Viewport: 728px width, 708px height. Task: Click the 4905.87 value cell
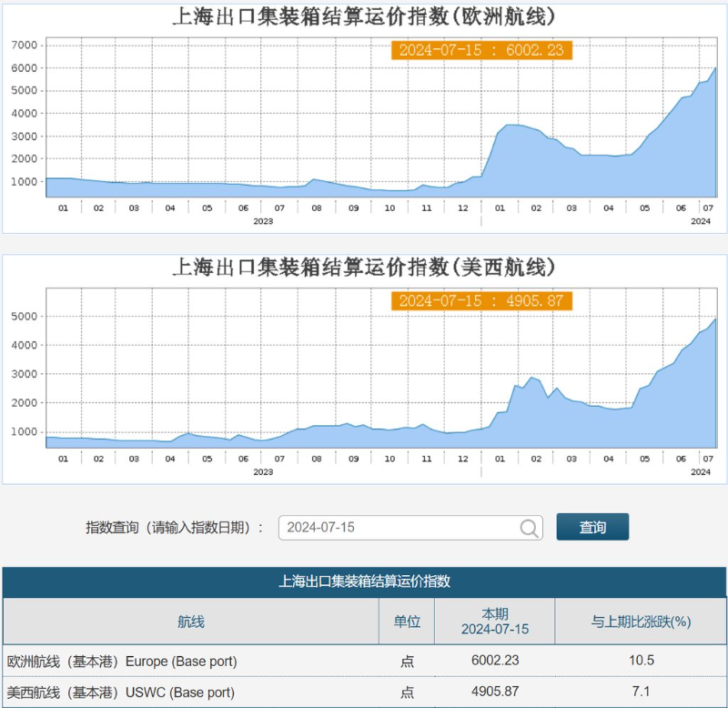494,693
